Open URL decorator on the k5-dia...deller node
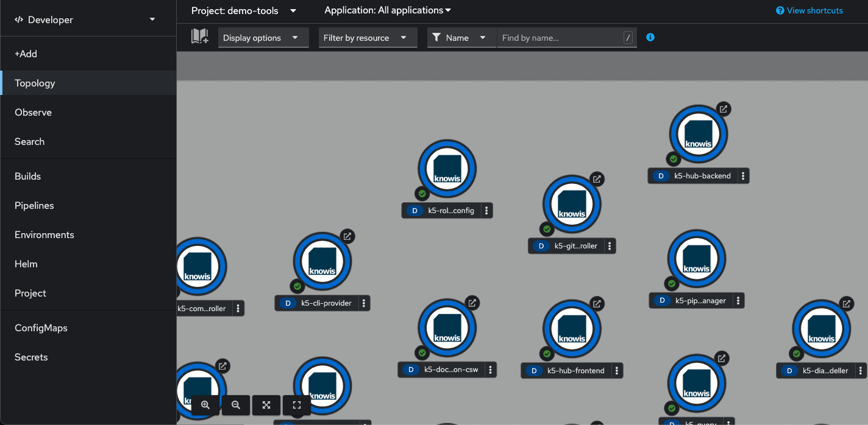 pos(847,304)
